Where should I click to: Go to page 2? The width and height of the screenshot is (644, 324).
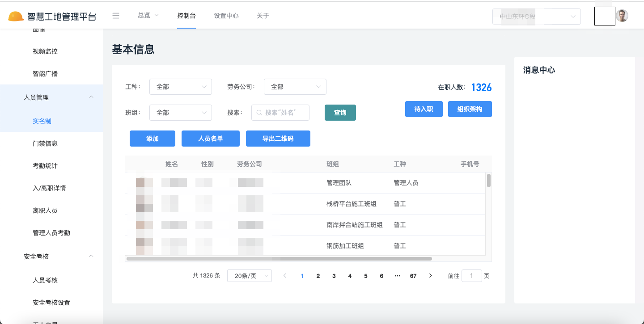click(318, 276)
